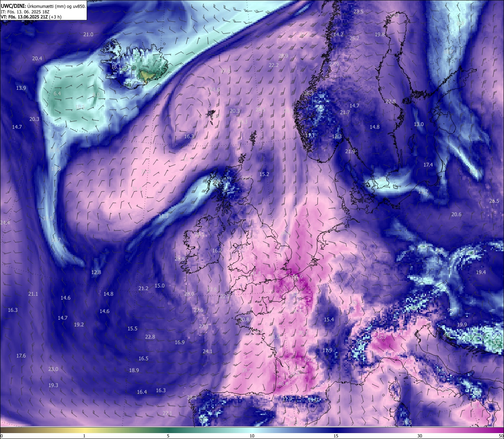Click the colour scale tick label "50"

click(x=500, y=436)
